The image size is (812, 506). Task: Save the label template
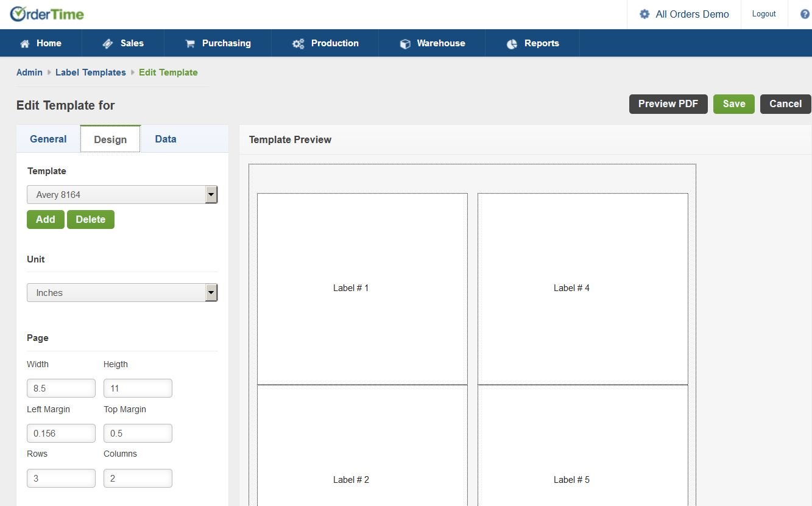pyautogui.click(x=733, y=104)
